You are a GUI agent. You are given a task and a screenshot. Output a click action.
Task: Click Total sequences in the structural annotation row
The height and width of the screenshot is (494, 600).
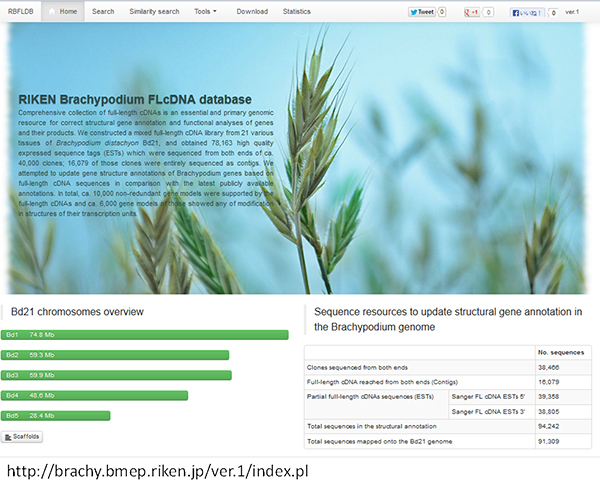448,426
